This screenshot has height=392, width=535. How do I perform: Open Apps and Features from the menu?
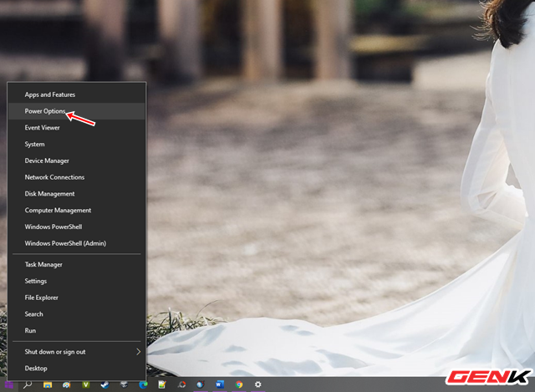pyautogui.click(x=49, y=94)
